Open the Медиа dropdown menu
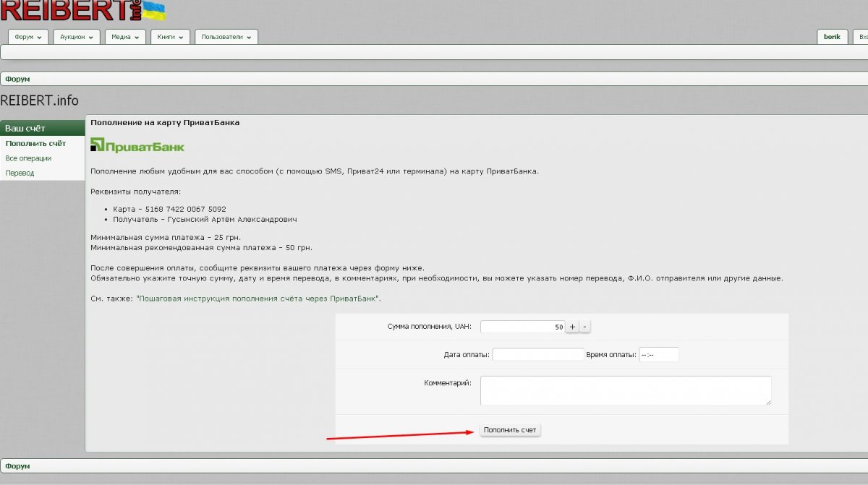Screen dimensions: 868x485 (125, 37)
